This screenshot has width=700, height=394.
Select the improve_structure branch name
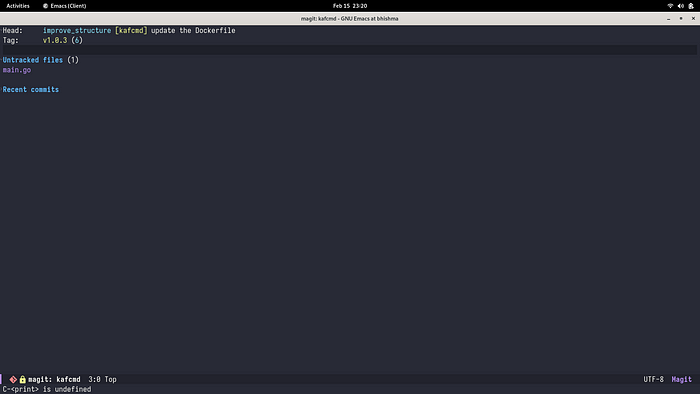tap(77, 30)
